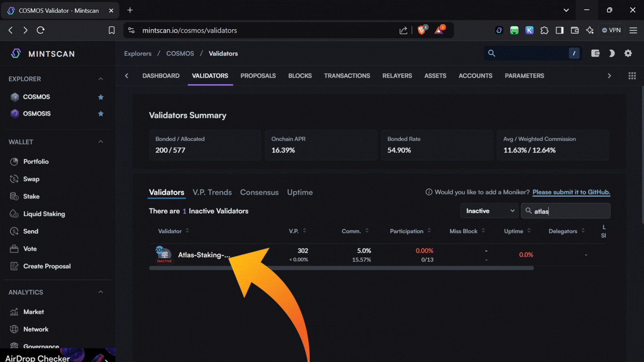This screenshot has width=644, height=362.
Task: Toggle dark mode moon icon
Action: coord(611,53)
